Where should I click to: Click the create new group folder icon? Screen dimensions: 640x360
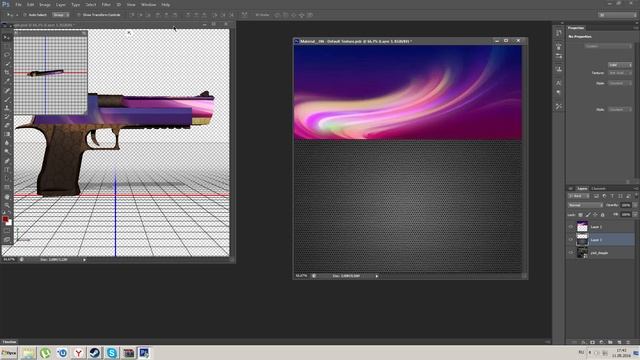coord(610,342)
